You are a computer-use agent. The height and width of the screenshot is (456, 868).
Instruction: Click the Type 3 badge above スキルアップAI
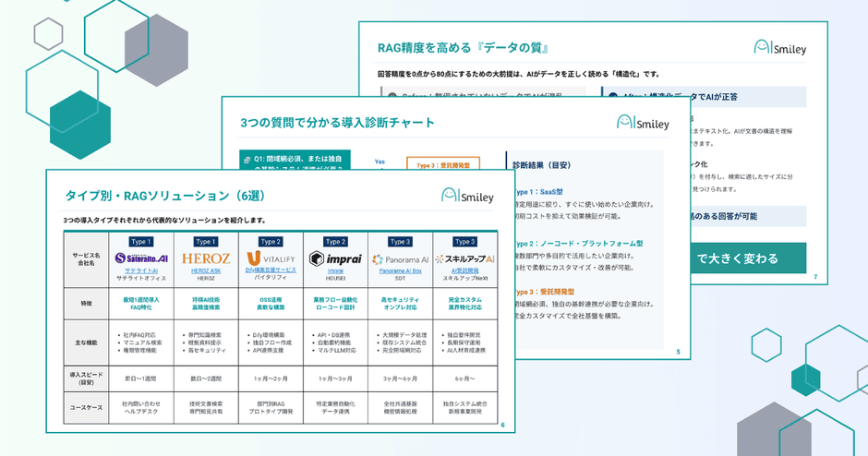[465, 242]
